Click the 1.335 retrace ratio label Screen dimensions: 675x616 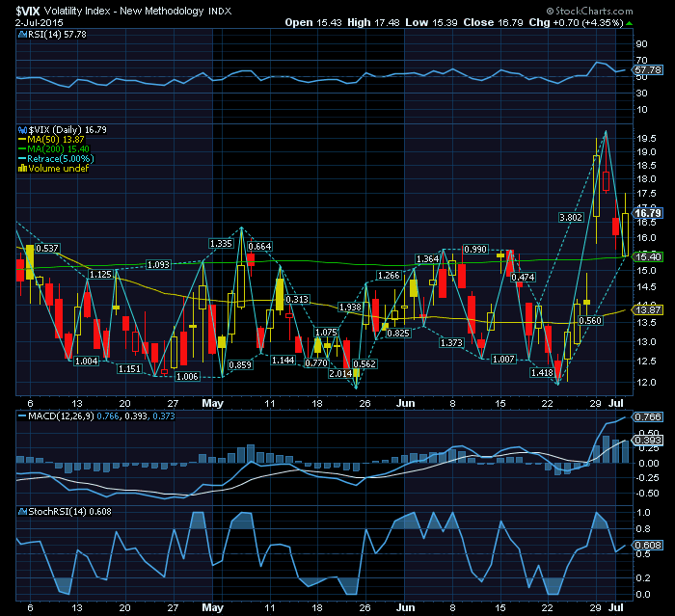click(x=221, y=244)
